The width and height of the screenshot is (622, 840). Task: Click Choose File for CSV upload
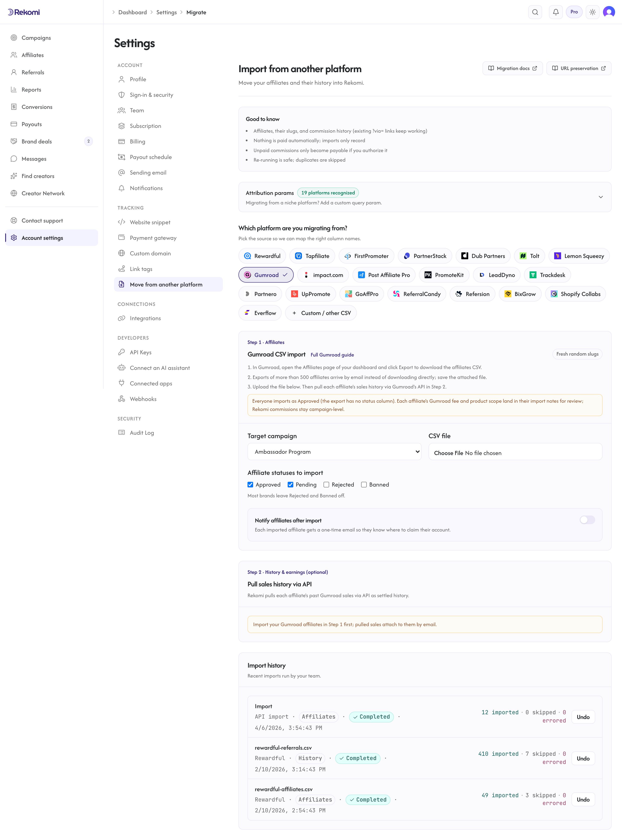pos(448,453)
